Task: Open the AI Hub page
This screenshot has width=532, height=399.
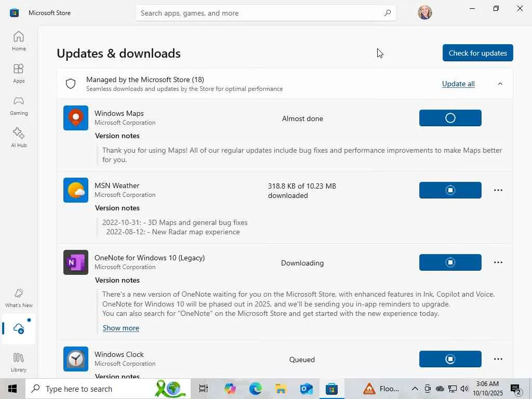Action: 19,138
